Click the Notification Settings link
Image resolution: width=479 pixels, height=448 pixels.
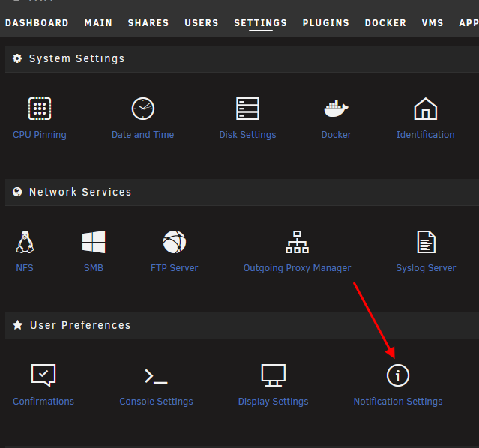(x=398, y=402)
